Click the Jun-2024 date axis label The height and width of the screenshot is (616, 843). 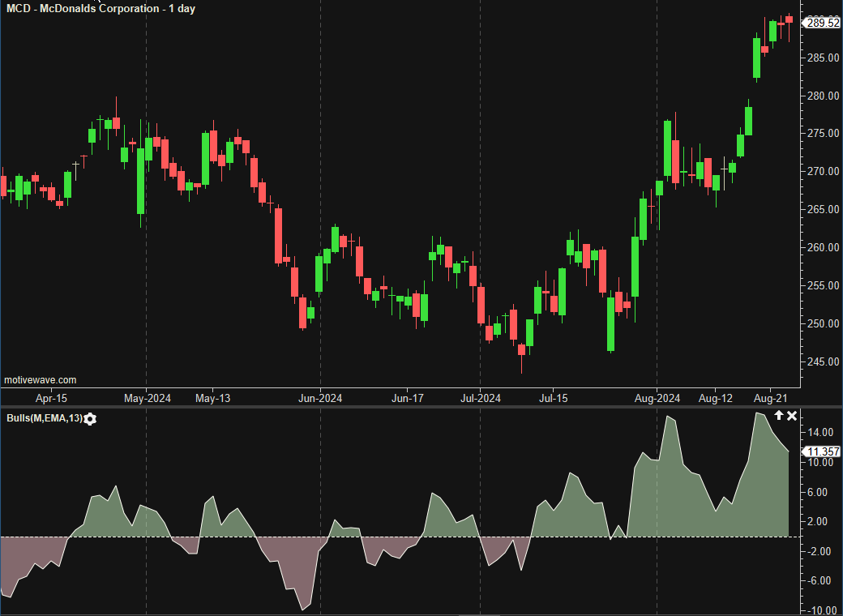tap(320, 398)
